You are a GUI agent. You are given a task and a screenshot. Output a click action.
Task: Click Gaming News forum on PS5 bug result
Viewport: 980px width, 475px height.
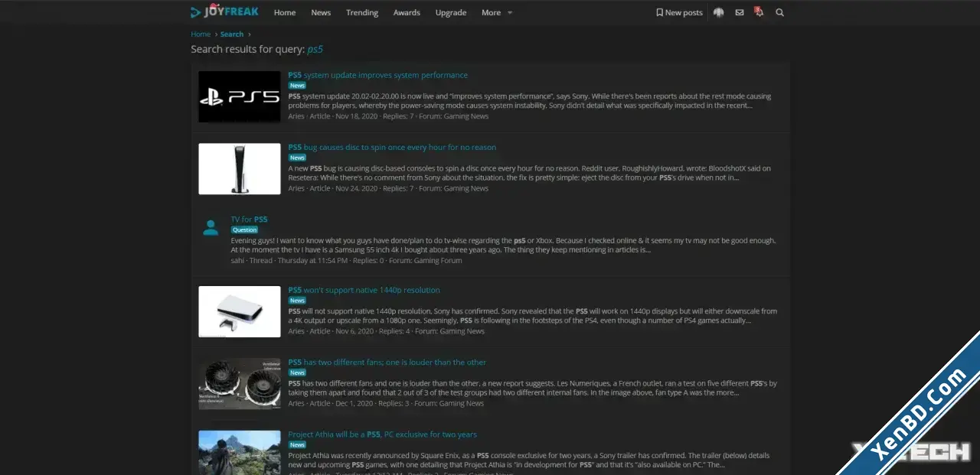point(466,188)
